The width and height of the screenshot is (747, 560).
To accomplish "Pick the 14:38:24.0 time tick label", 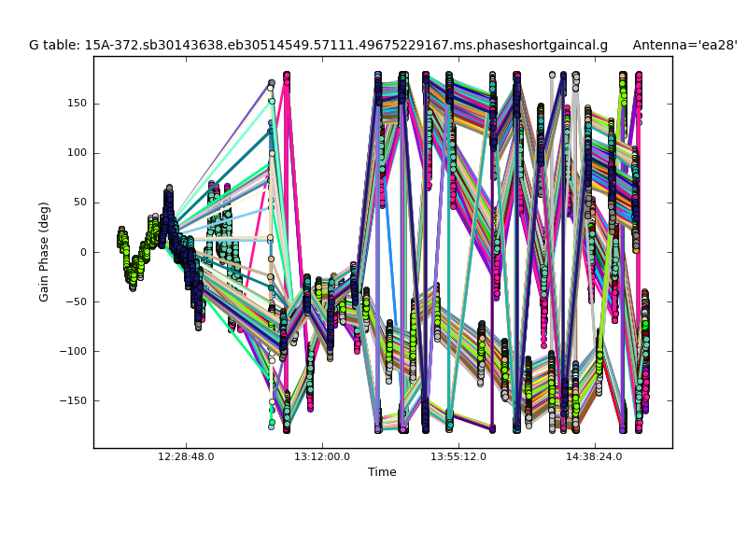I will (x=595, y=457).
